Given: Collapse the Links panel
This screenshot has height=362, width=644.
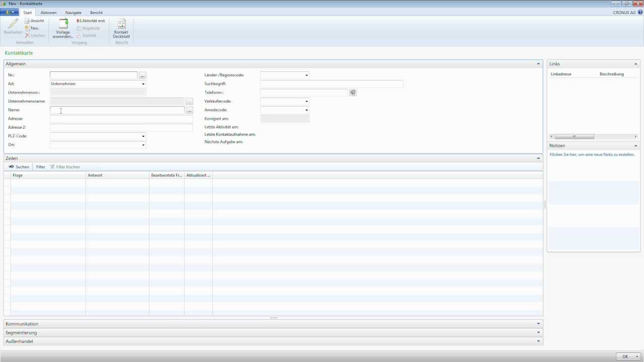Looking at the screenshot, I should pyautogui.click(x=636, y=64).
